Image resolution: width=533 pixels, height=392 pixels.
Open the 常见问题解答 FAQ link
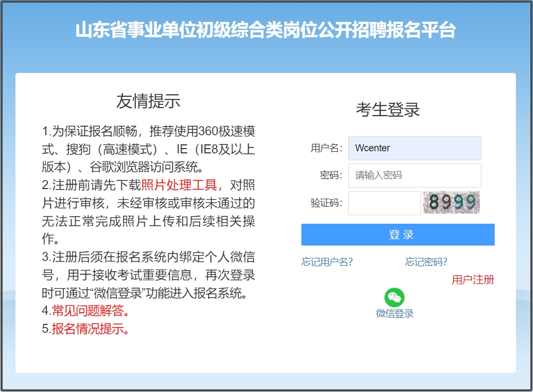90,311
